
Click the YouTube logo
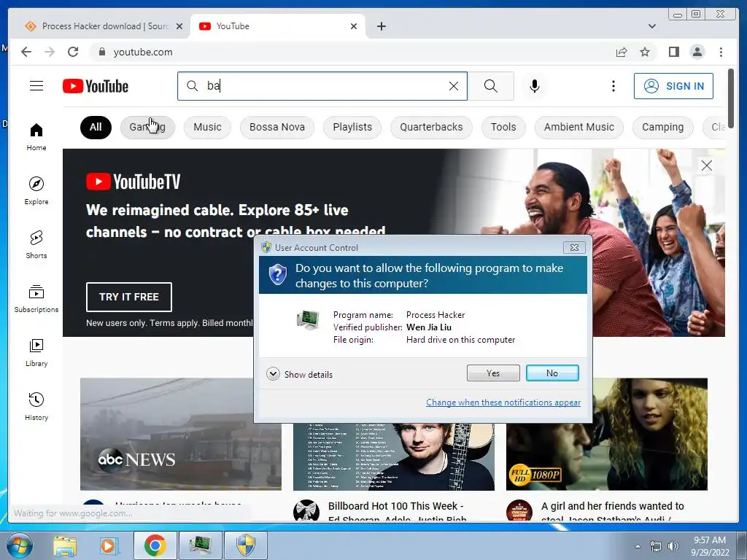click(96, 86)
